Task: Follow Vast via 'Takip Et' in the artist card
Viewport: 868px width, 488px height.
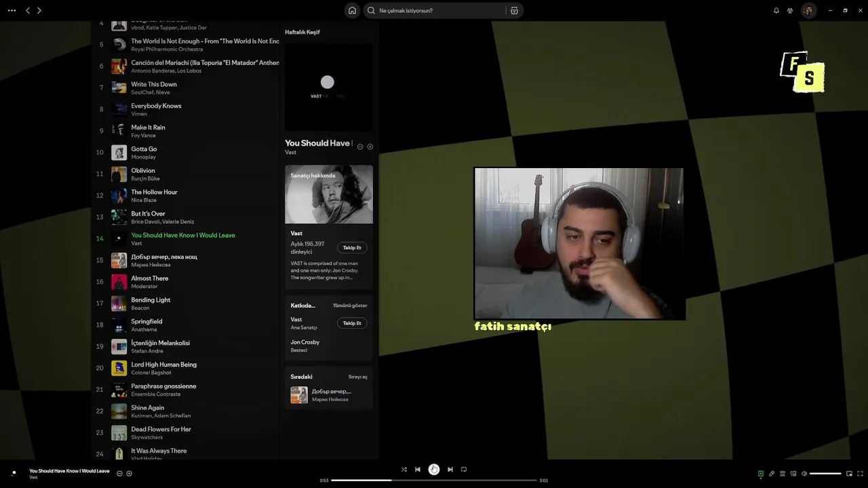Action: [352, 247]
